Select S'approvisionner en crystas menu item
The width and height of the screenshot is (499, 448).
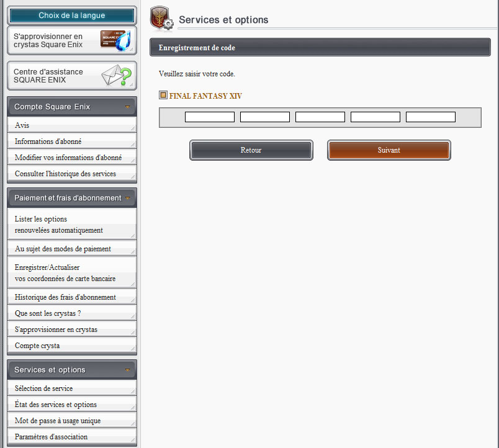point(72,329)
